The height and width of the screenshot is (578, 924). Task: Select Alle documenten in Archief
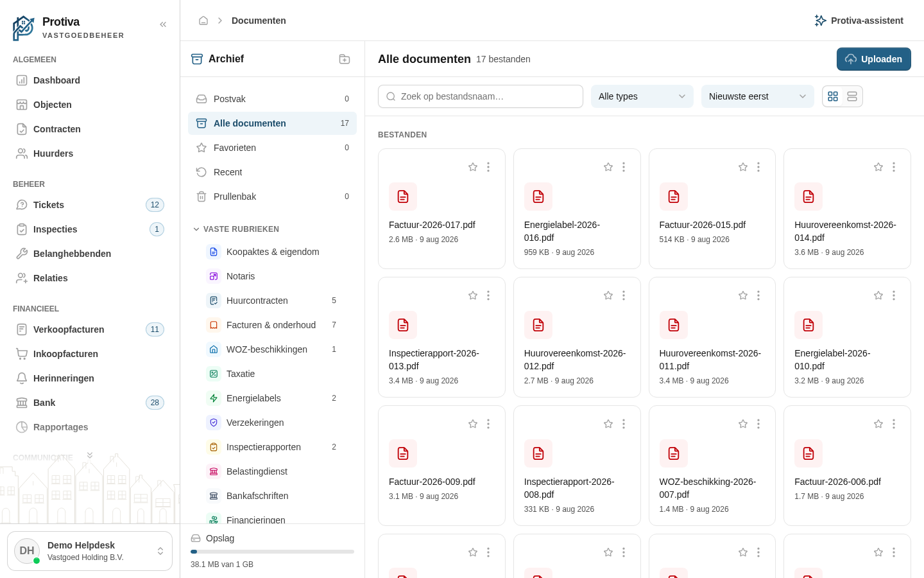[272, 123]
